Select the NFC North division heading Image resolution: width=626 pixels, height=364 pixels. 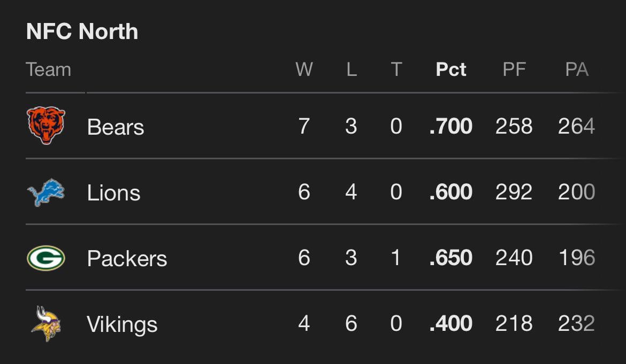[x=82, y=32]
